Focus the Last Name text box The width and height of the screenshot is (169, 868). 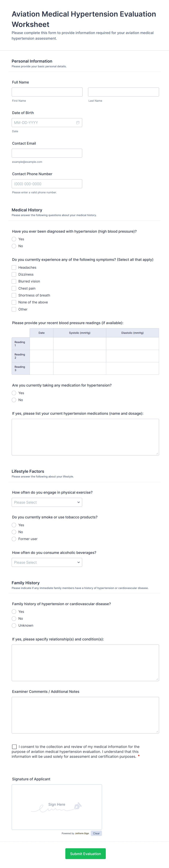[123, 92]
